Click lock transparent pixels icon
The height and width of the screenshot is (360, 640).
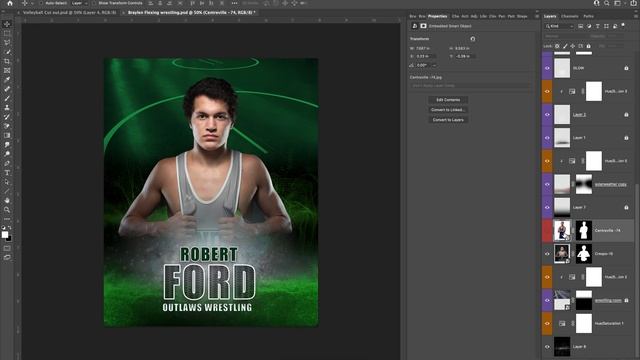click(557, 46)
